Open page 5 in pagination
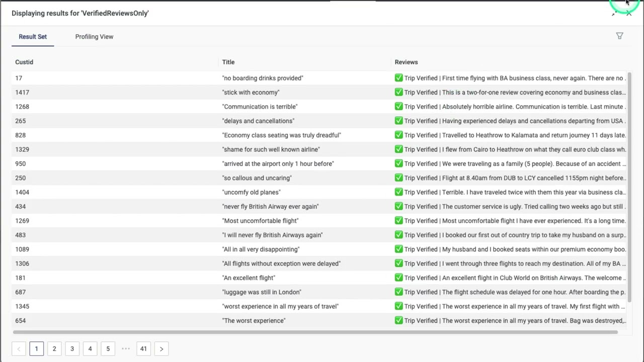The image size is (644, 362). point(108,349)
